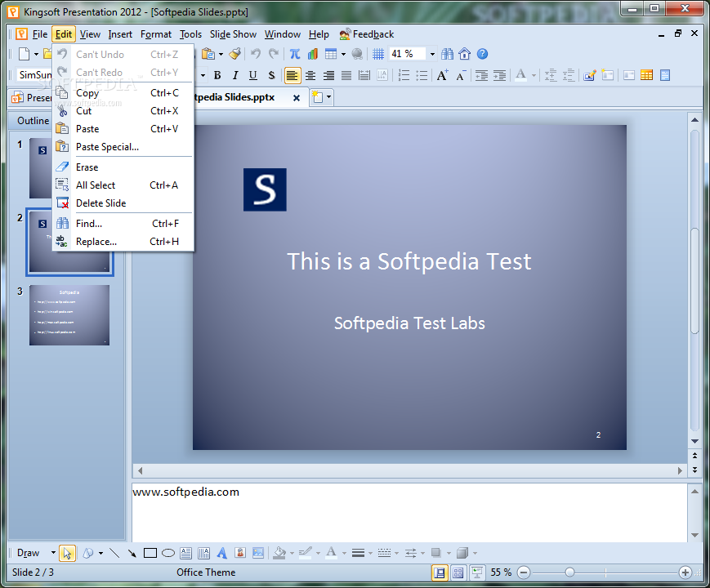
Task: Create a new blank document icon
Action: [24, 54]
